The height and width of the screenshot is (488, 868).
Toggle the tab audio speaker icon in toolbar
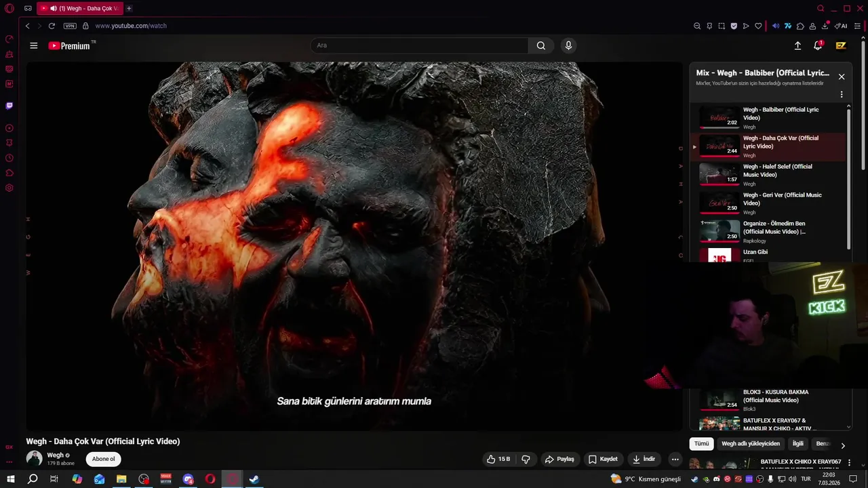coord(776,26)
